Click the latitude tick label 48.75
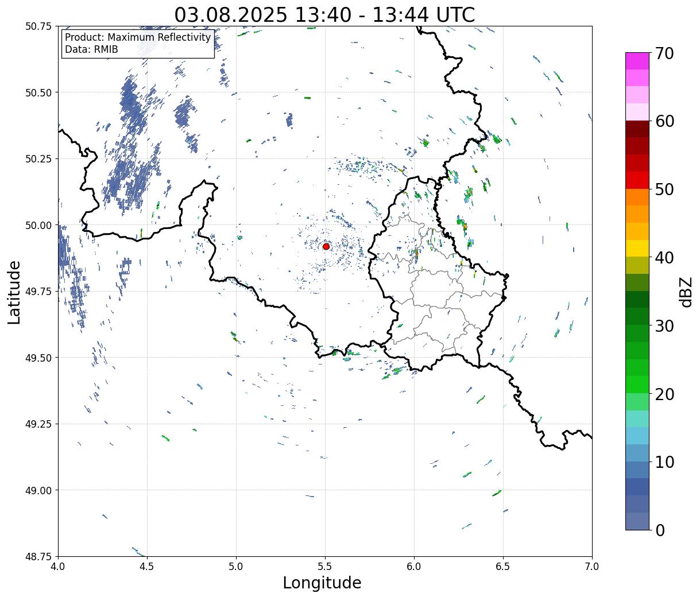The width and height of the screenshot is (700, 597). click(38, 556)
